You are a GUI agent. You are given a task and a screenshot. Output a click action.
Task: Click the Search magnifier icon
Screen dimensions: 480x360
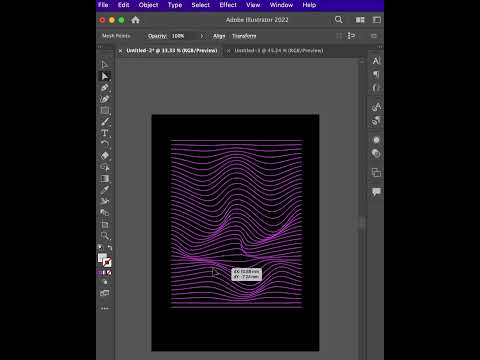[339, 20]
